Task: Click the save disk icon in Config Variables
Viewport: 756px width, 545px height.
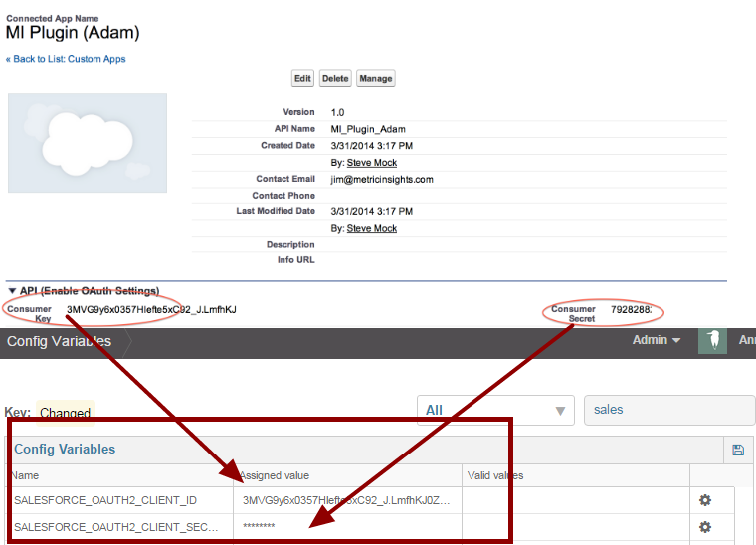Action: pyautogui.click(x=738, y=451)
